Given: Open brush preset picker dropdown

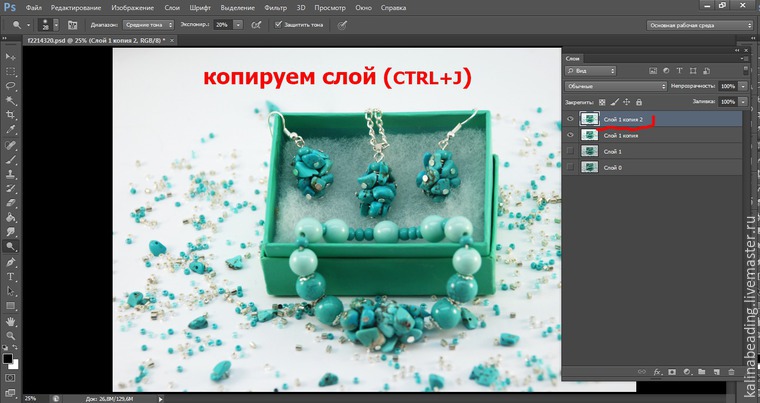Looking at the screenshot, I should point(56,25).
